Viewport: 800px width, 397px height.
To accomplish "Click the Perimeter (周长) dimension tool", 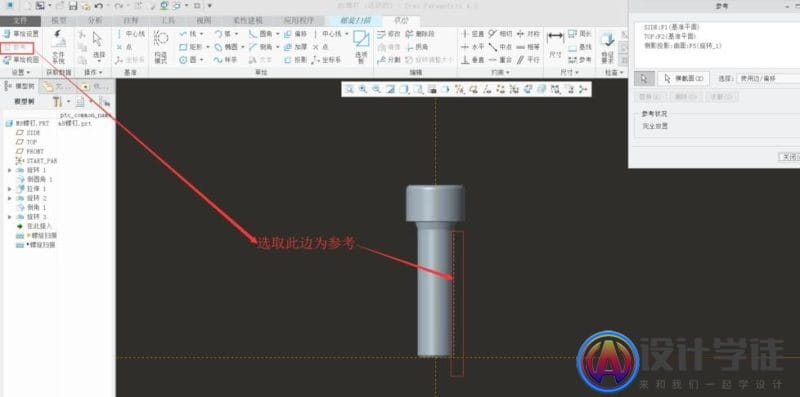I will (x=580, y=34).
